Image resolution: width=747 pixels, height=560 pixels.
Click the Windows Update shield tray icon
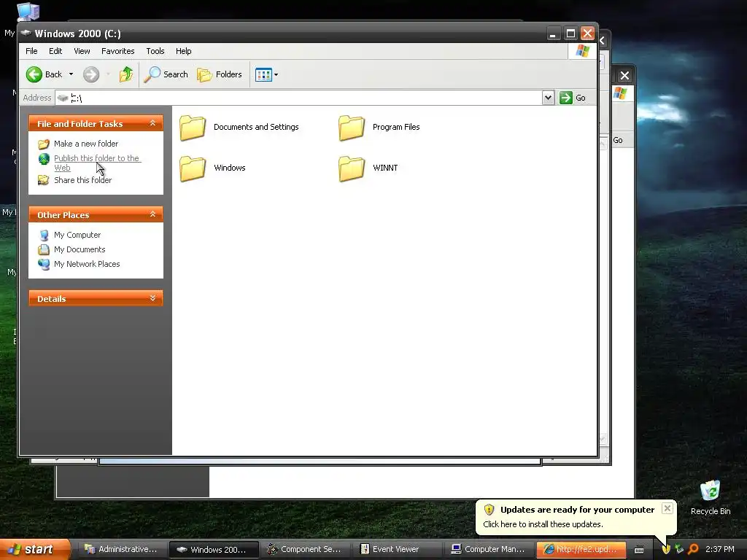[x=666, y=550]
